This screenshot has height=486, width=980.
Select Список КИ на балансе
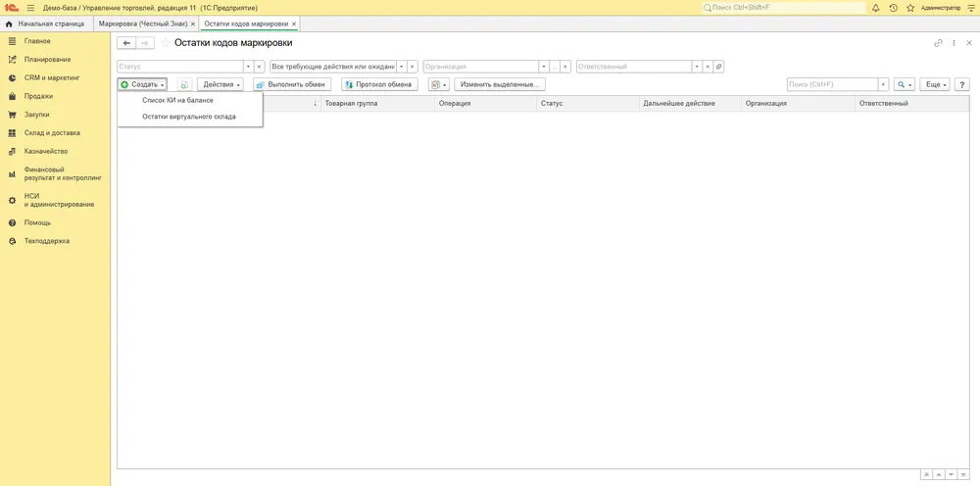190,100
